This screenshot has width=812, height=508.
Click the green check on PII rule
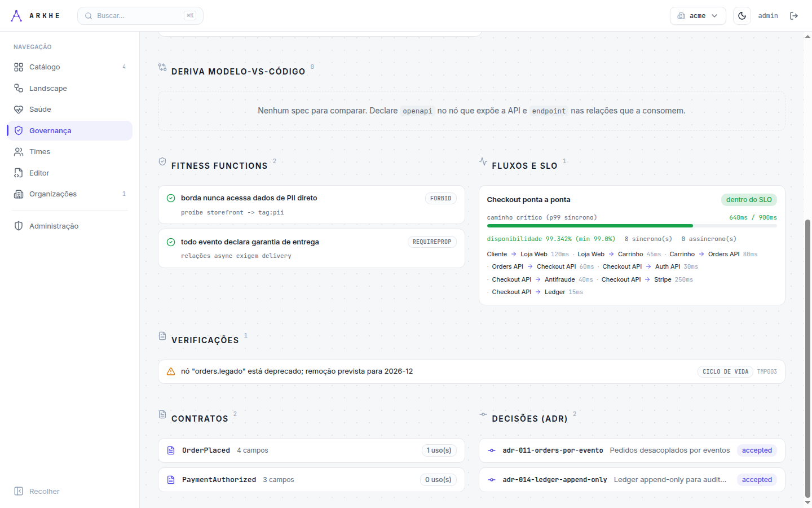171,198
